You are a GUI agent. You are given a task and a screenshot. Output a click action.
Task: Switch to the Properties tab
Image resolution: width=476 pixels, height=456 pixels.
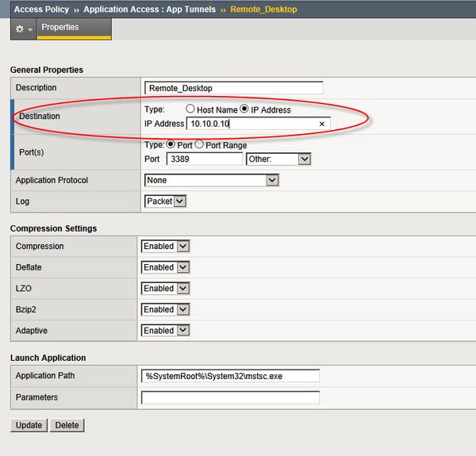[x=60, y=28]
